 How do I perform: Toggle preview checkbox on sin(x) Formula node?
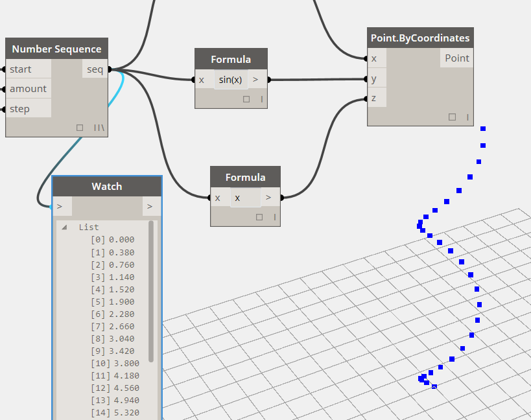[x=246, y=99]
